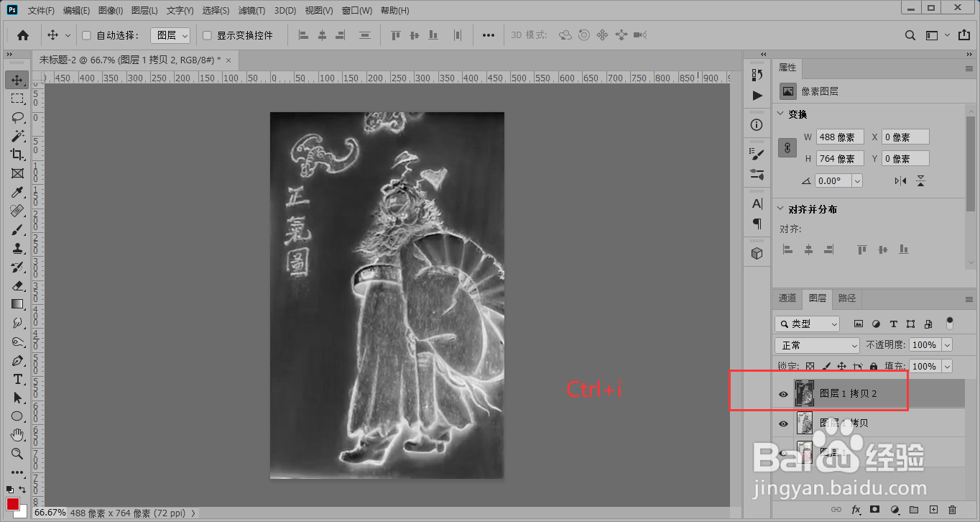Click the create new layer icon
The height and width of the screenshot is (522, 980).
(x=933, y=510)
